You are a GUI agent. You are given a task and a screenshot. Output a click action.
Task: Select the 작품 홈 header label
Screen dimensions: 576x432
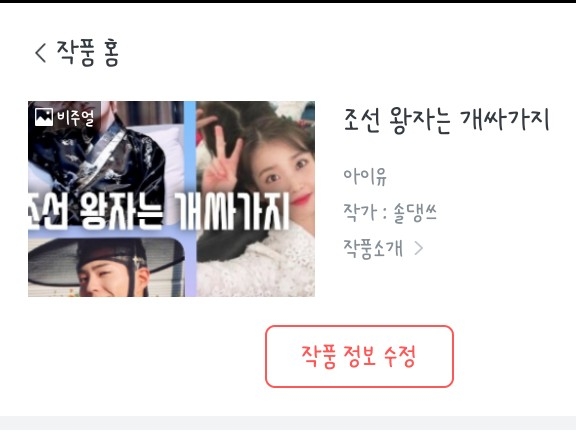click(87, 53)
